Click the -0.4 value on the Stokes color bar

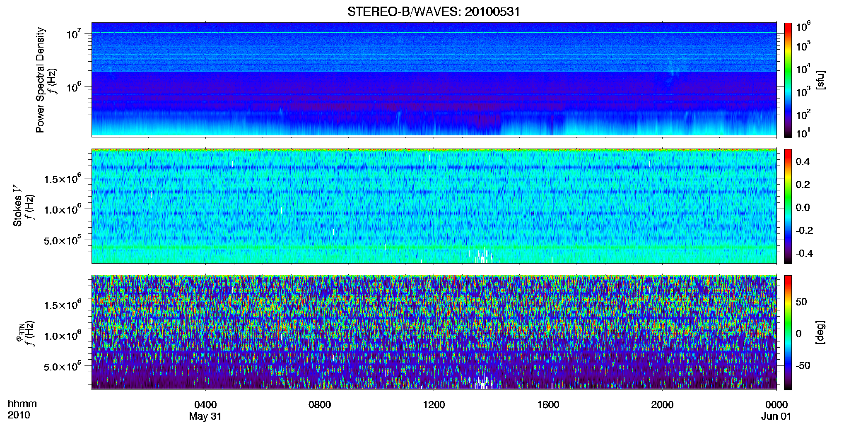coord(805,253)
